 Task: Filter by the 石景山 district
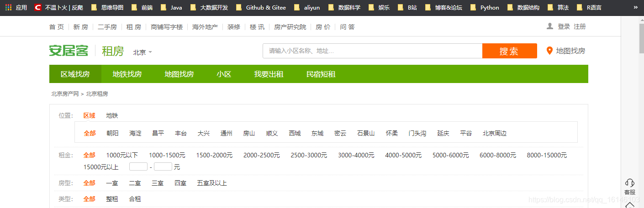(366, 134)
